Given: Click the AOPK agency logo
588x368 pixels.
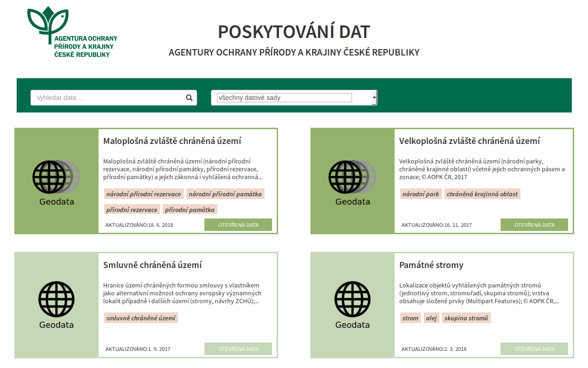Looking at the screenshot, I should (x=72, y=32).
